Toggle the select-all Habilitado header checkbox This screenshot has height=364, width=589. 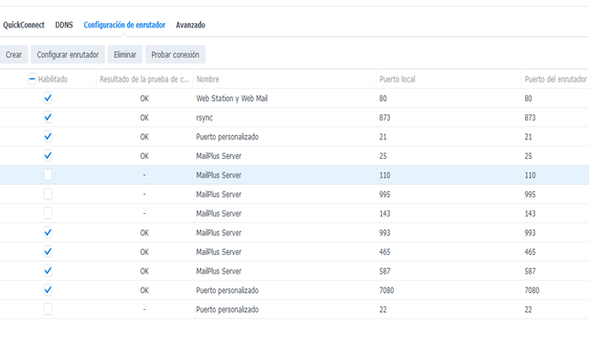32,79
